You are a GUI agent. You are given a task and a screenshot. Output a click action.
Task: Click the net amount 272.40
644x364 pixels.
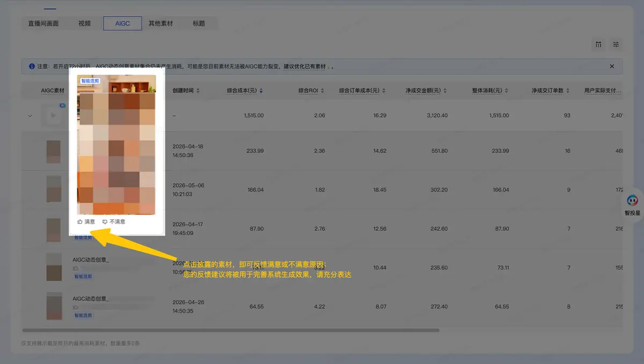click(439, 307)
